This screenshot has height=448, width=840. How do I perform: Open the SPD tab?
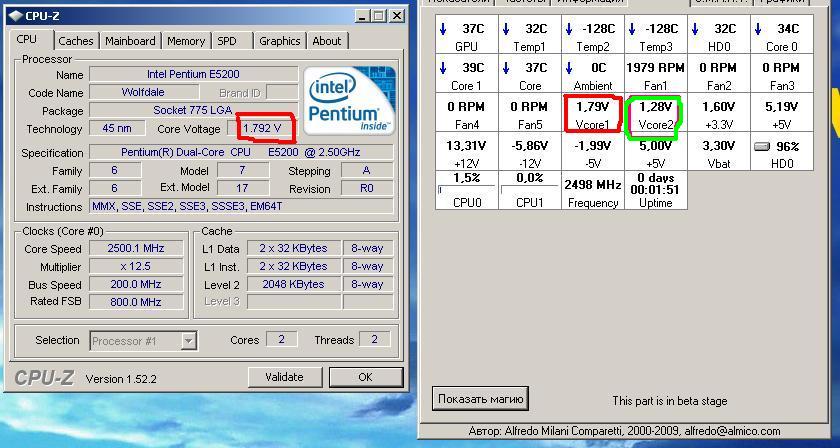tap(227, 41)
